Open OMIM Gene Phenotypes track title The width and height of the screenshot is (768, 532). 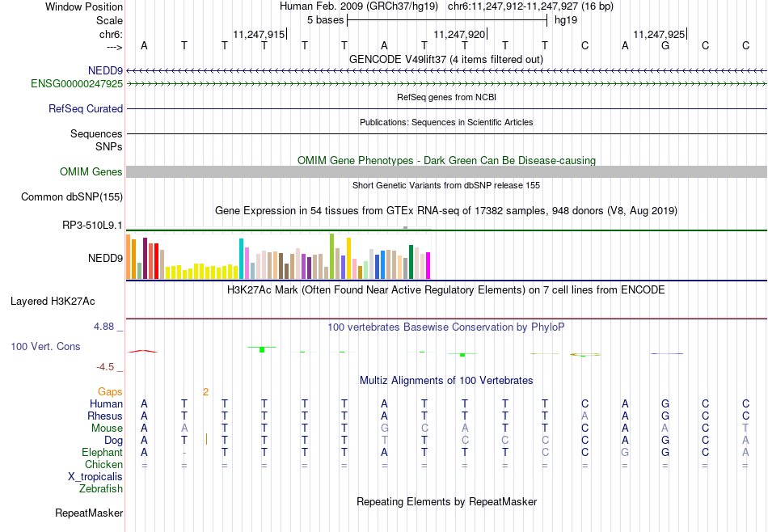(447, 160)
